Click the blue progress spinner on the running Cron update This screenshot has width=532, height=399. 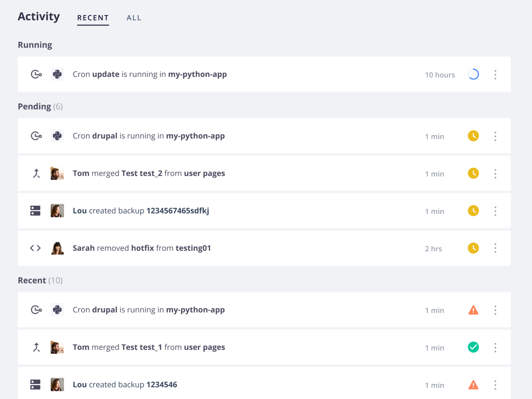pos(473,74)
